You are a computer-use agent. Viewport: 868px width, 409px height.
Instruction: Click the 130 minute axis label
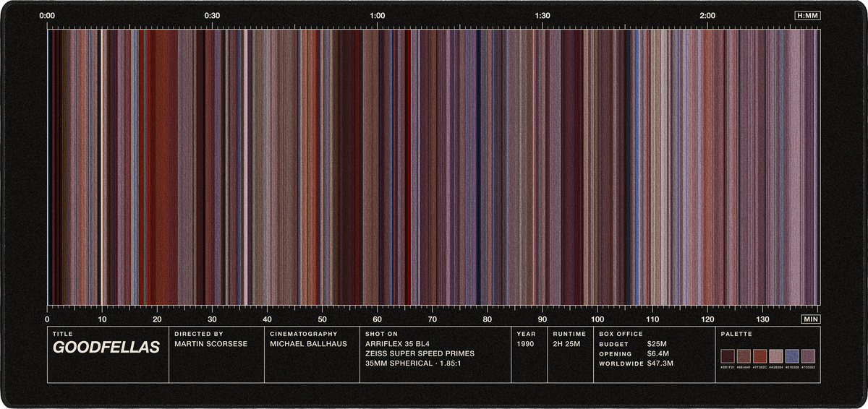pos(762,319)
